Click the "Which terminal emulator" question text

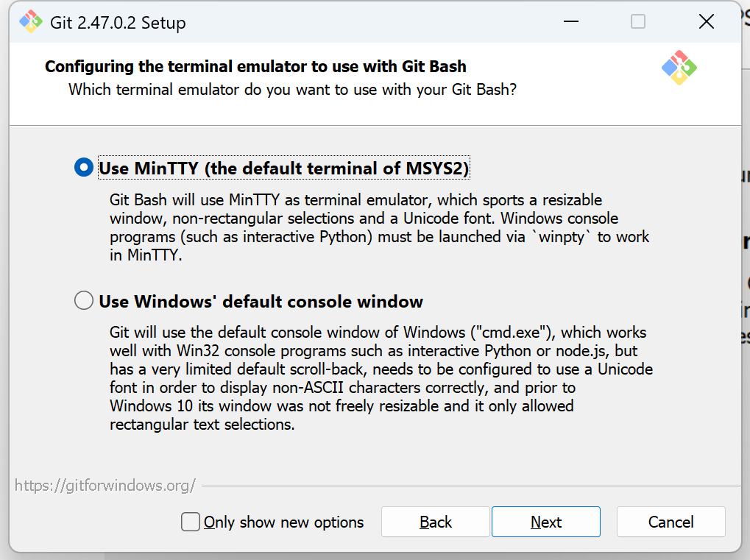point(292,90)
